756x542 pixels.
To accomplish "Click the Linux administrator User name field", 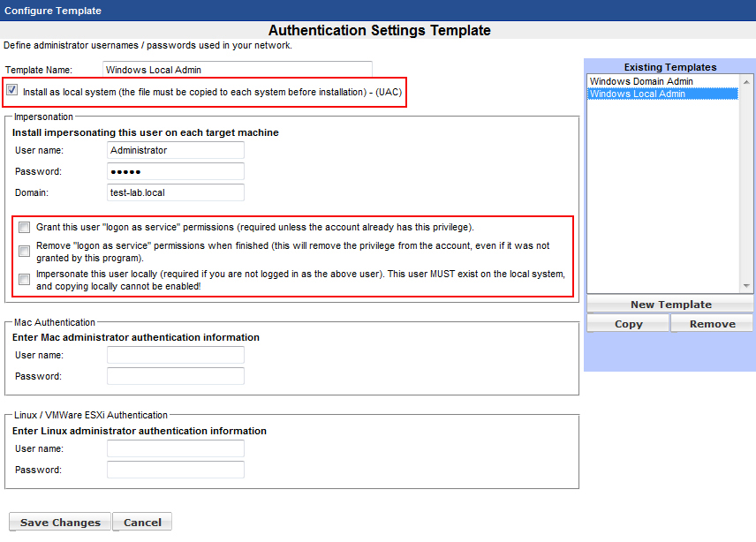I will coord(175,448).
